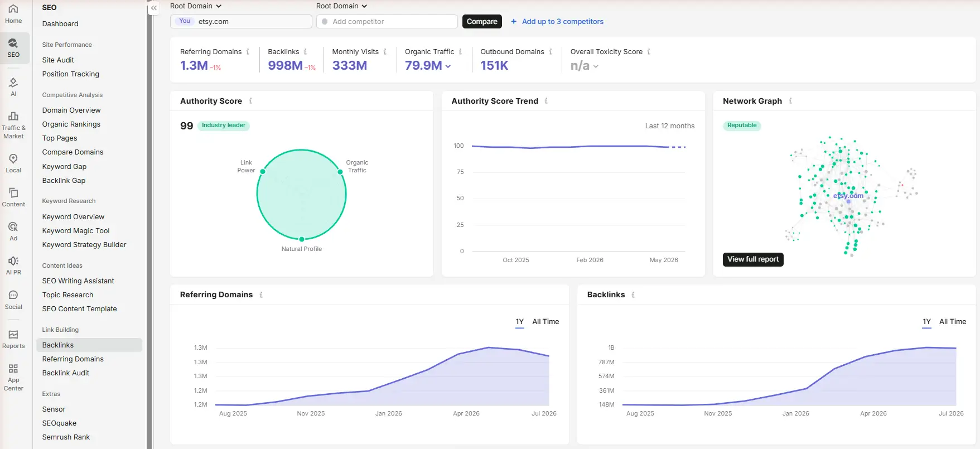Image resolution: width=980 pixels, height=449 pixels.
Task: Open Compare Domains menu item
Action: tap(73, 152)
